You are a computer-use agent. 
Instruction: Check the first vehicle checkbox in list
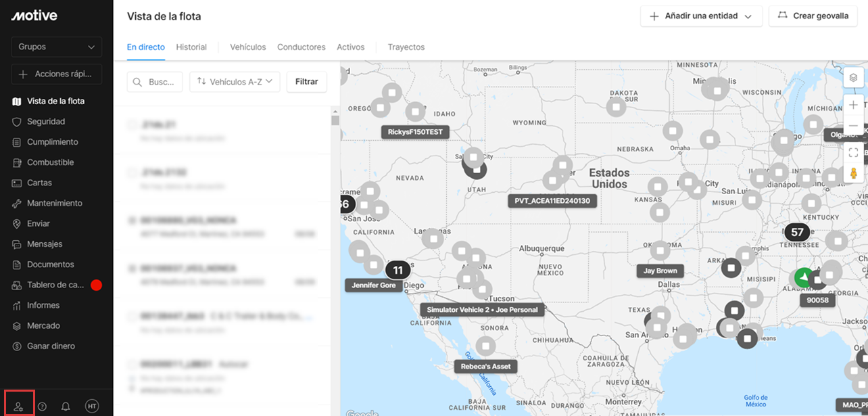click(132, 124)
